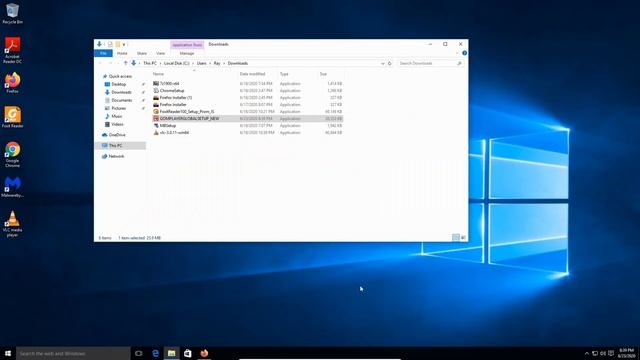Select the Firefox desktop shortcut

[x=12, y=83]
